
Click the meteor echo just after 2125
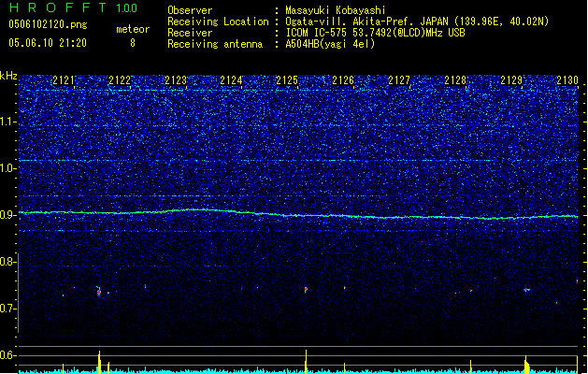(x=306, y=290)
